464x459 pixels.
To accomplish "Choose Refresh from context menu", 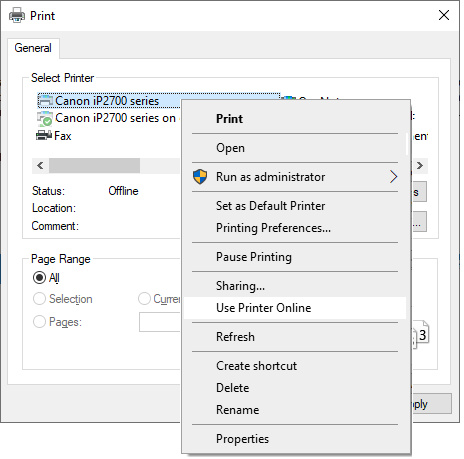I will coord(295,337).
